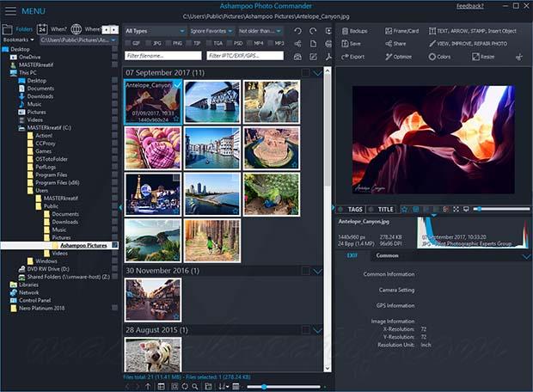The height and width of the screenshot is (392, 533).
Task: Select Nero Platinum 2018 in tree
Action: [x=41, y=309]
